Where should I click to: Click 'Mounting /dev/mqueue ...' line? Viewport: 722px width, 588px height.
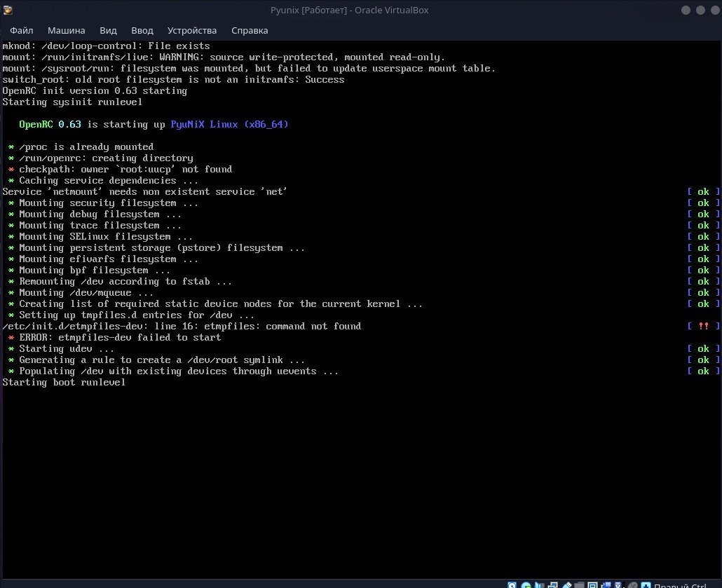(x=86, y=293)
